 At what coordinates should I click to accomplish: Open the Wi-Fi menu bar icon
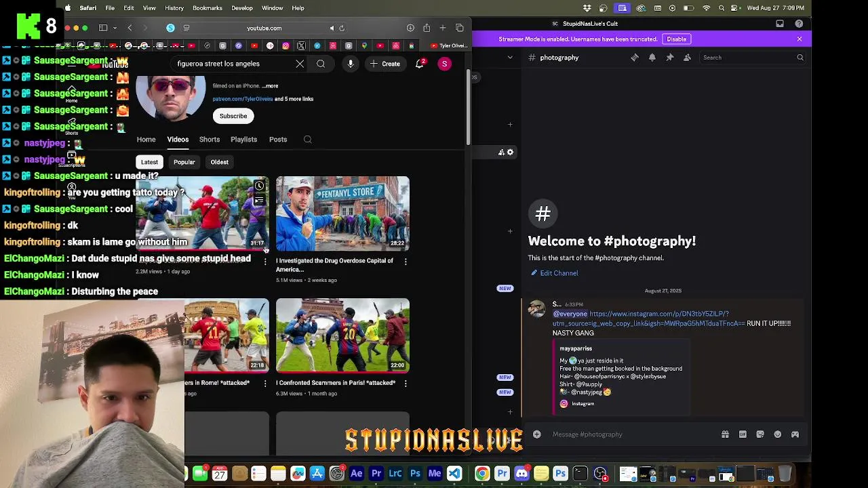coord(706,8)
